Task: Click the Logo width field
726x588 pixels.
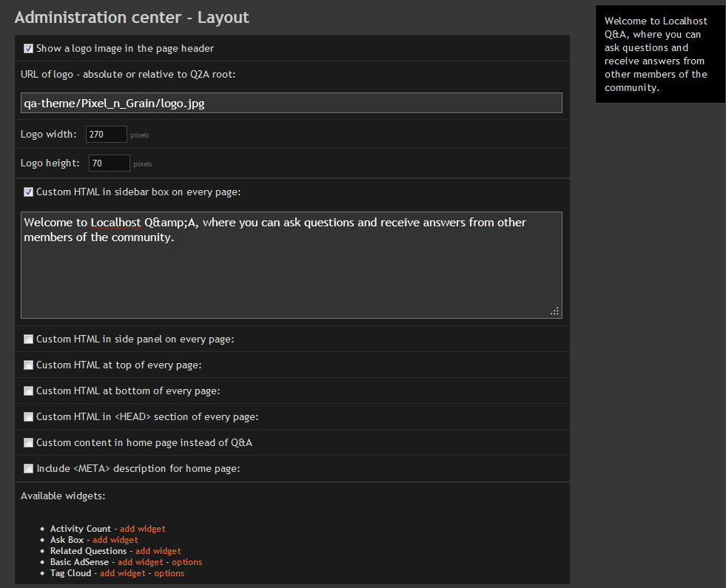Action: tap(106, 134)
